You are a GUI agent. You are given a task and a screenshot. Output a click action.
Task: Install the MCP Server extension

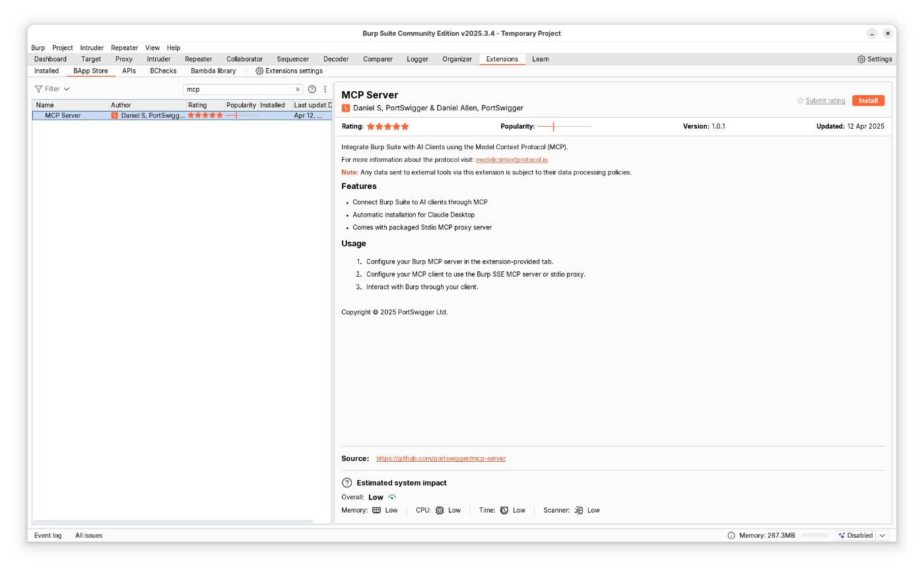click(868, 100)
